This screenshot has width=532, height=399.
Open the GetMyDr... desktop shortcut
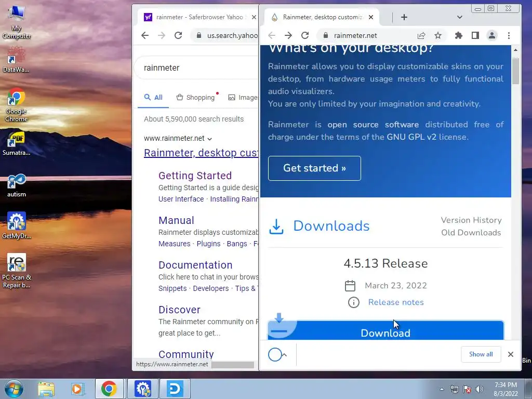pos(16,225)
